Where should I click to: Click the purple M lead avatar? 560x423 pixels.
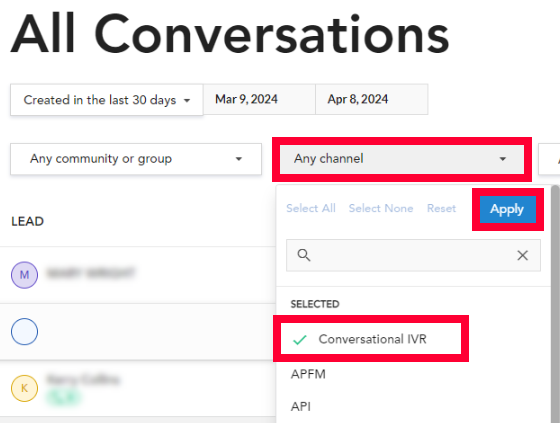coord(24,275)
